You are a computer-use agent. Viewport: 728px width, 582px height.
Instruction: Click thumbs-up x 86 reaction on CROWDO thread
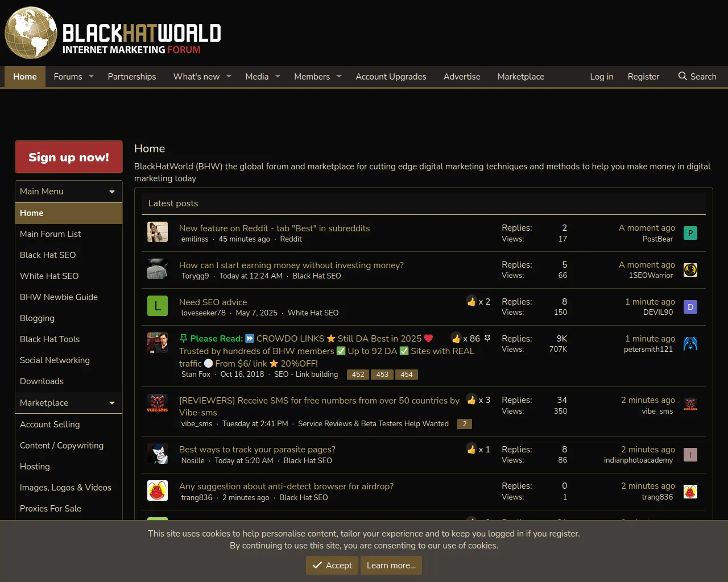click(456, 338)
